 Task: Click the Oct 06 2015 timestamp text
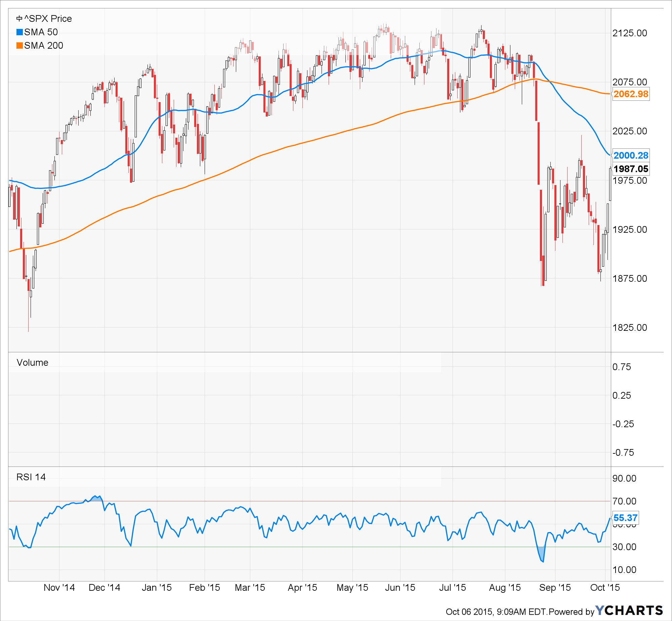(x=497, y=612)
